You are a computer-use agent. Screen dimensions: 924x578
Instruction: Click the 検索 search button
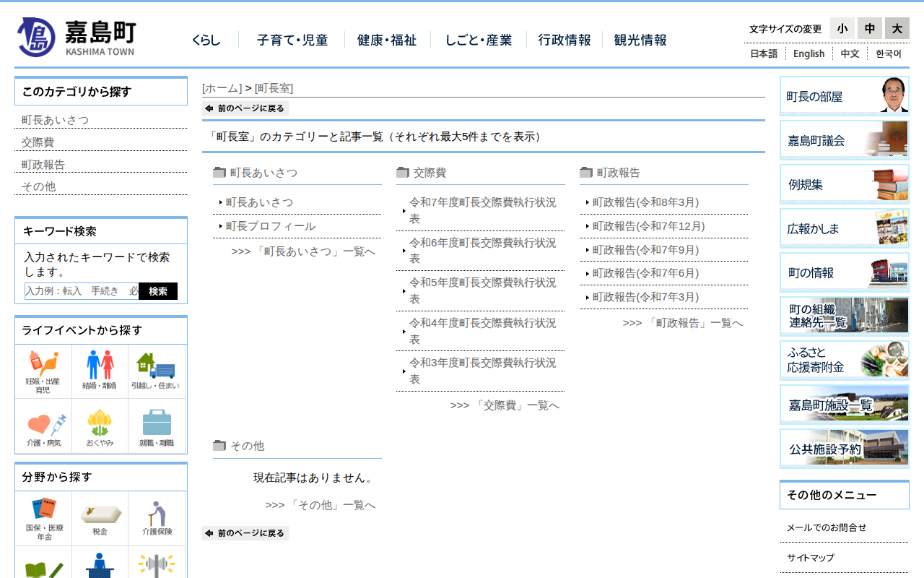pos(158,291)
